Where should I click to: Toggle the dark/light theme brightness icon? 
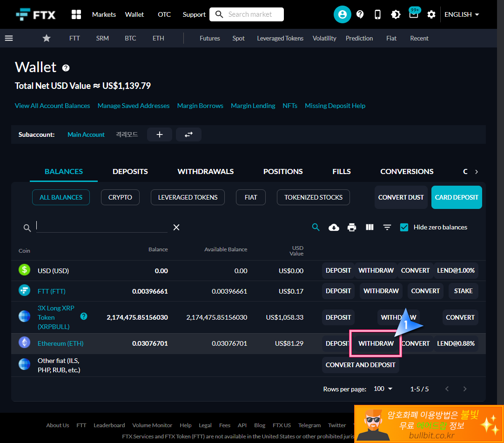tap(396, 14)
